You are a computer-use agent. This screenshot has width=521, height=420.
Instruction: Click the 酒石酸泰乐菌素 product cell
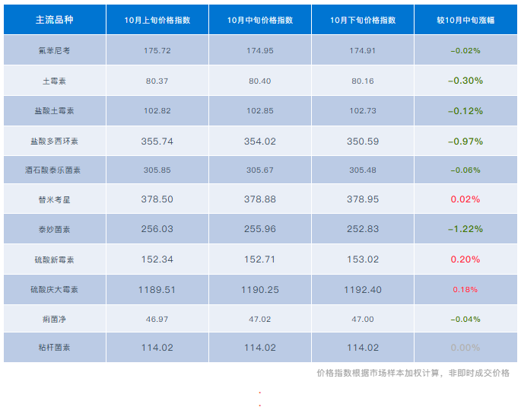point(54,170)
